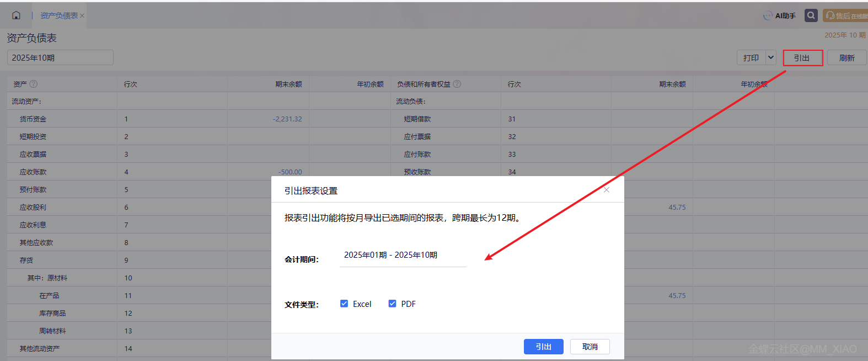
Task: Open 售后在线 support
Action: [845, 15]
